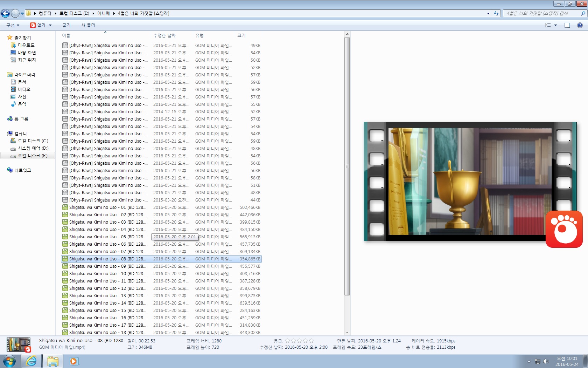The image size is (588, 368).
Task: Set rating to five stars
Action: tap(311, 341)
